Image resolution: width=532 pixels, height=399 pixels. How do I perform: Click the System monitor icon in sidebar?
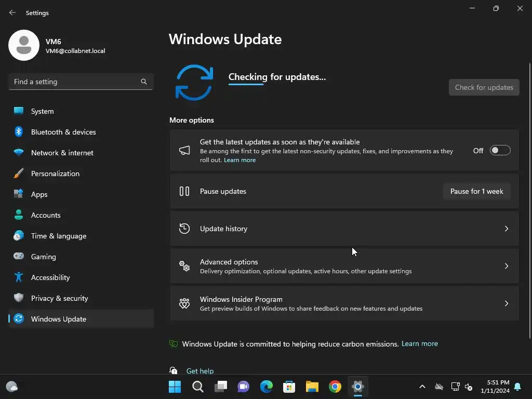click(x=19, y=111)
